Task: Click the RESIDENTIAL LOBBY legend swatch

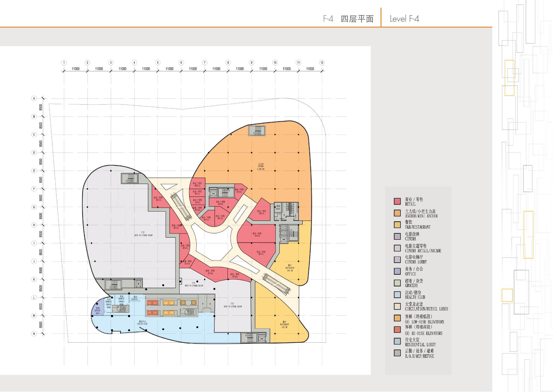Action: point(397,341)
